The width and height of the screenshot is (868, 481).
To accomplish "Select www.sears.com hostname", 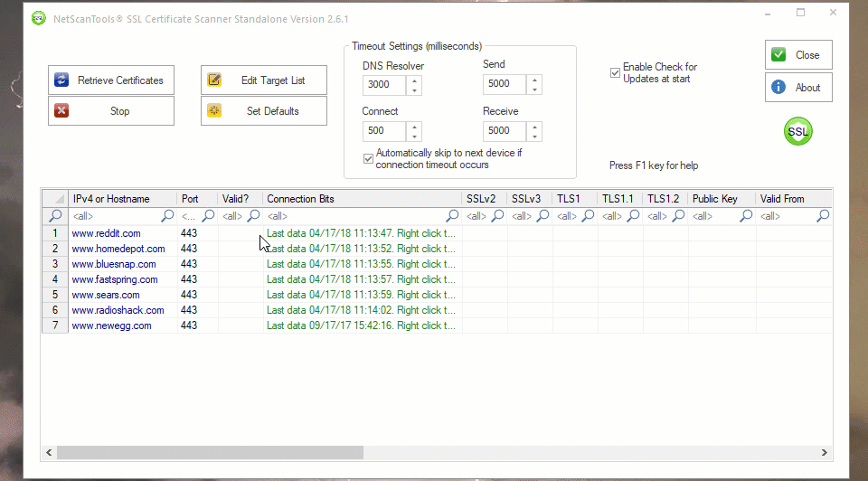I will (x=106, y=295).
